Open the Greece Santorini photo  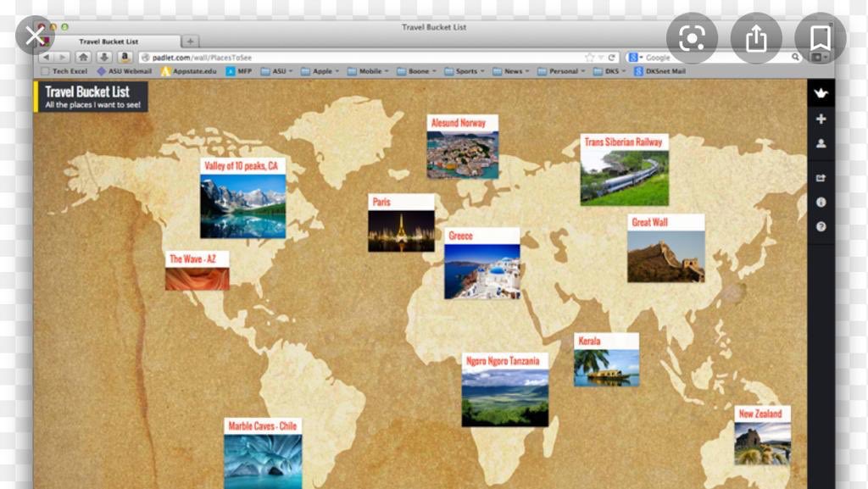pyautogui.click(x=482, y=271)
